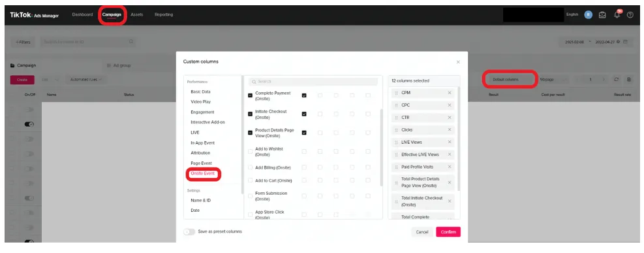This screenshot has width=644, height=253.
Task: Remove LIVE Views from selected columns
Action: click(450, 142)
